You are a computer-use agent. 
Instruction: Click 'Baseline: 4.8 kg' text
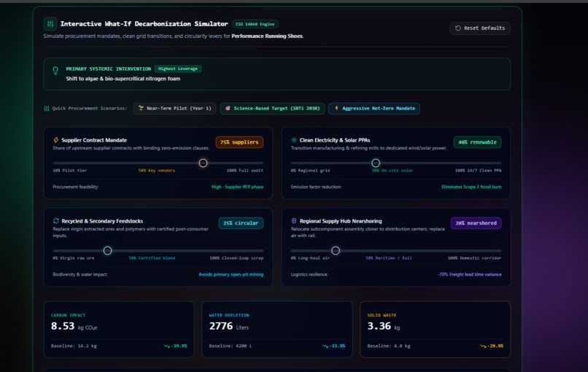389,346
